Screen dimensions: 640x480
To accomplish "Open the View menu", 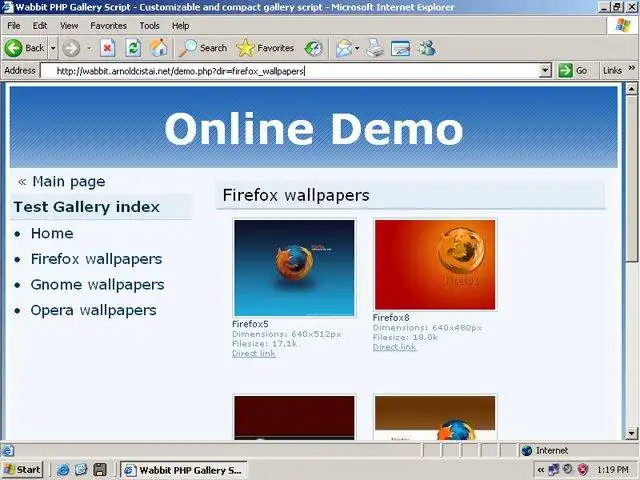I will (69, 26).
